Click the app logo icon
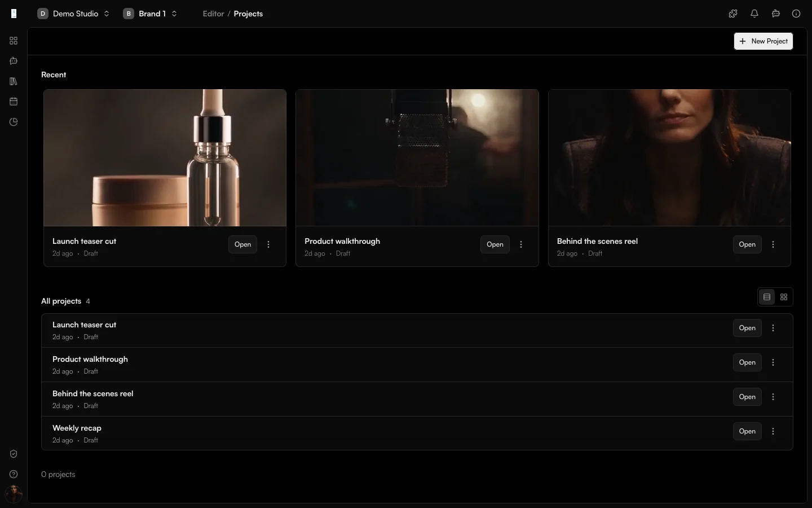The width and height of the screenshot is (812, 508). (x=14, y=14)
